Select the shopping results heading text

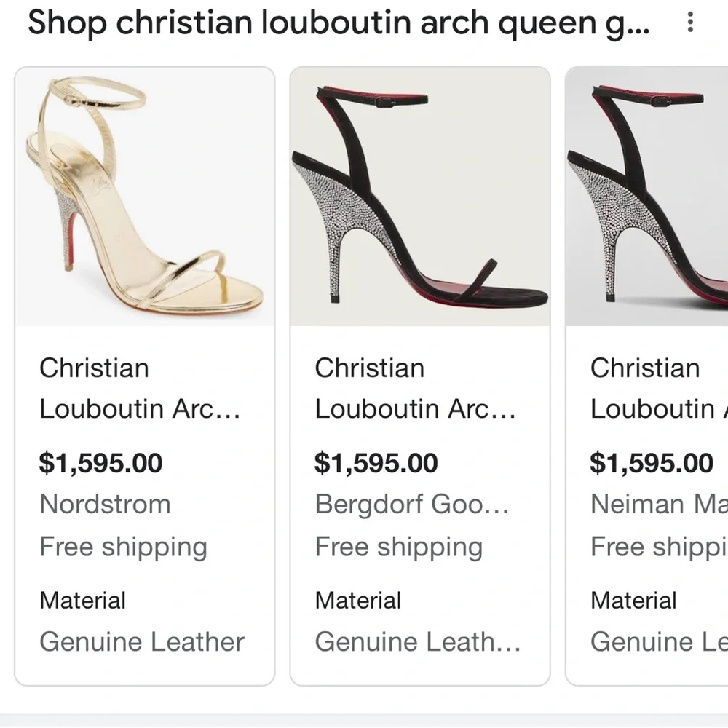point(339,23)
